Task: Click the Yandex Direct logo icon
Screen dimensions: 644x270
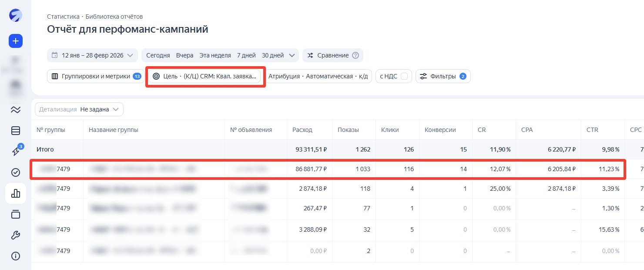Action: pos(16,16)
